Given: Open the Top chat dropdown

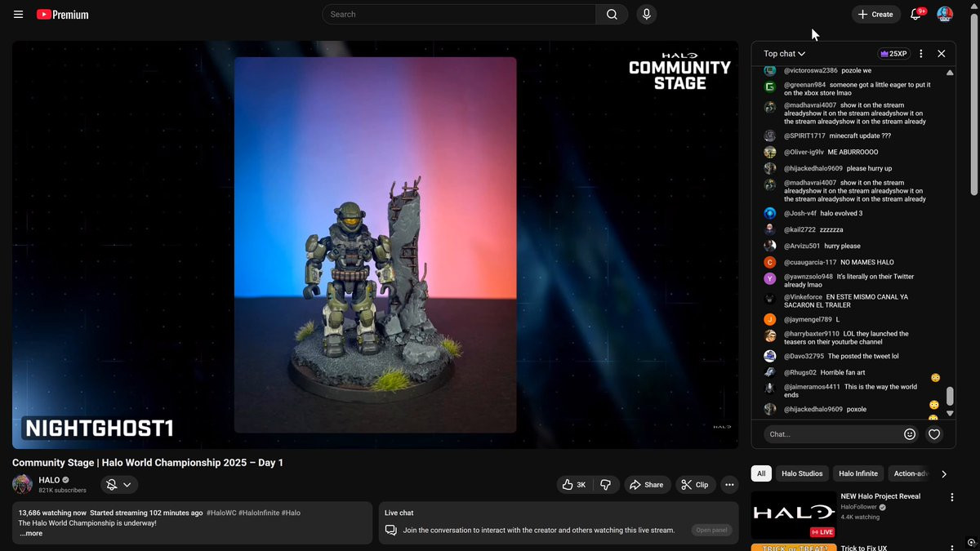Looking at the screenshot, I should [784, 54].
